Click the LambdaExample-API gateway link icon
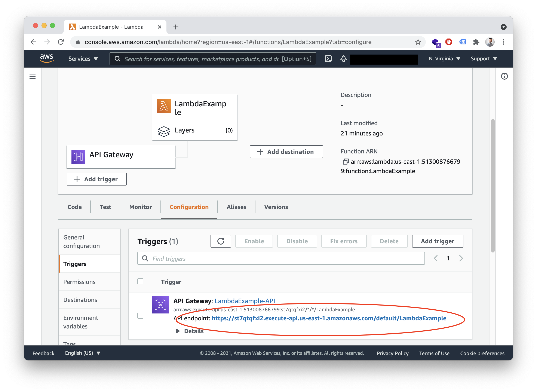 click(245, 300)
